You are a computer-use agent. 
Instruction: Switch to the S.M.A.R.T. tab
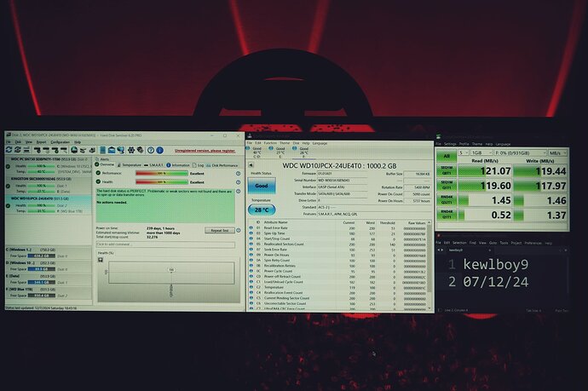click(x=153, y=164)
